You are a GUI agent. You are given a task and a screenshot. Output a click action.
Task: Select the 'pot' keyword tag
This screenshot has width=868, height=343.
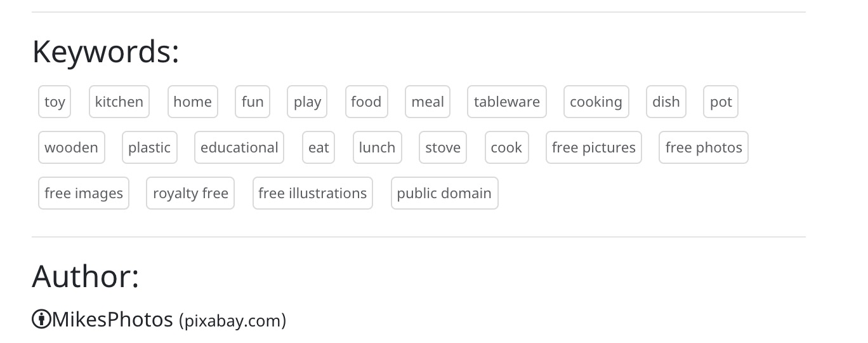(721, 102)
